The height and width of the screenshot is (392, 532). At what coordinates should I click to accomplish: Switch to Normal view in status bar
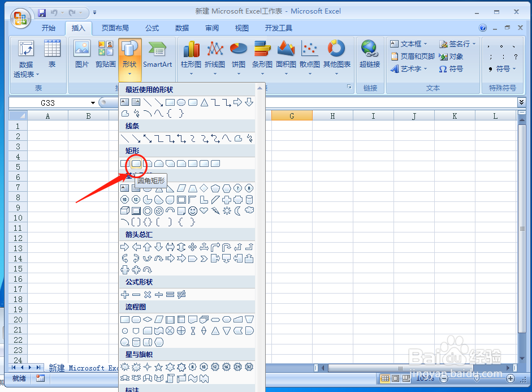[385, 378]
